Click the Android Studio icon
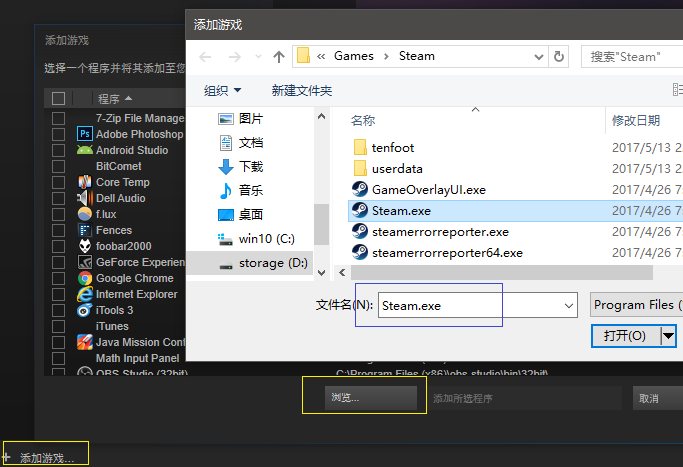Image resolution: width=683 pixels, height=467 pixels. (x=85, y=150)
